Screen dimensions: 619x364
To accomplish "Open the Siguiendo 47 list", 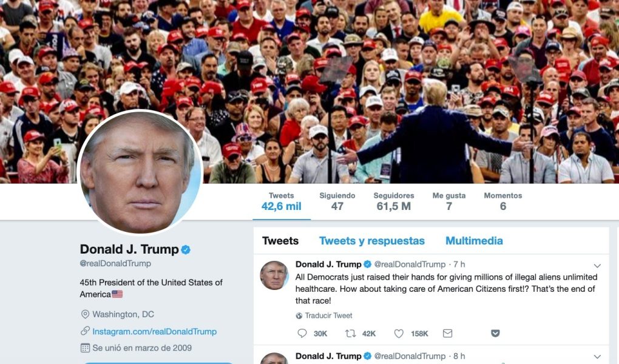I will [x=337, y=201].
